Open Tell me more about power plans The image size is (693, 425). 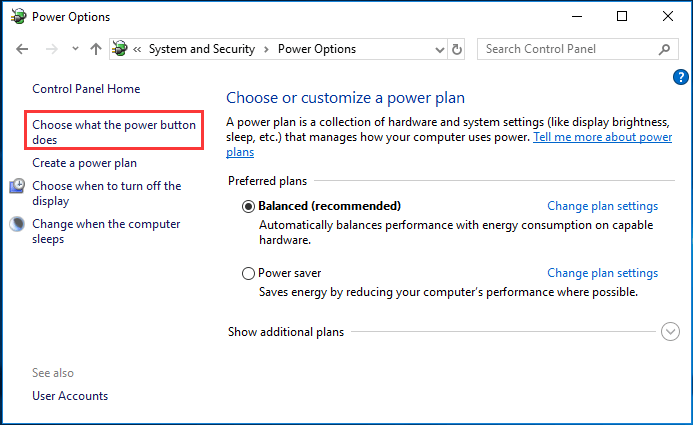[x=602, y=136]
